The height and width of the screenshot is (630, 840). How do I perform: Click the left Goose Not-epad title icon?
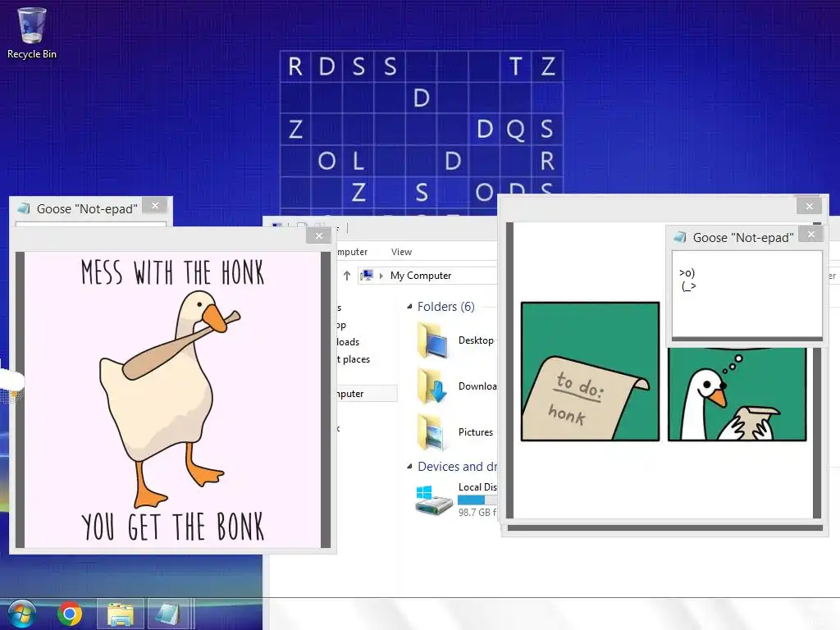[24, 209]
